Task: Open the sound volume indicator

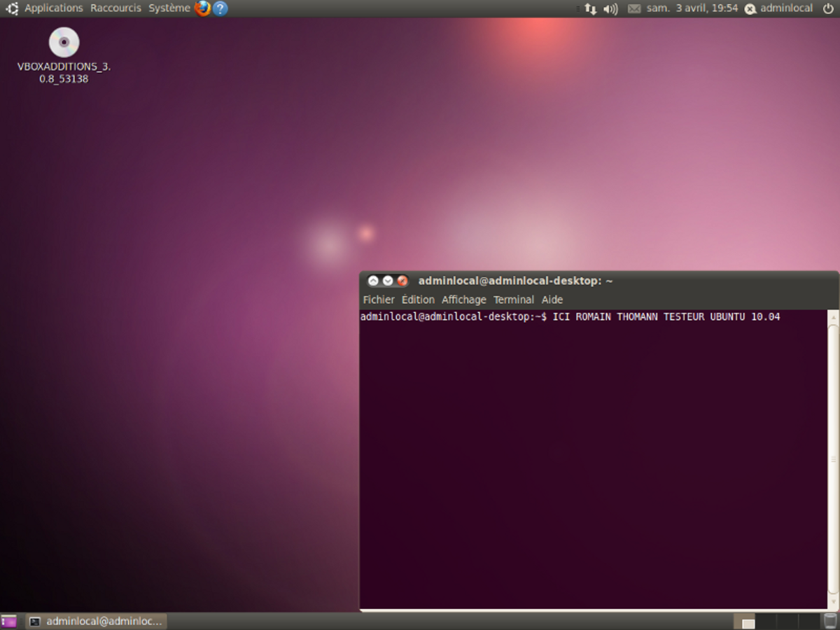Action: (610, 9)
